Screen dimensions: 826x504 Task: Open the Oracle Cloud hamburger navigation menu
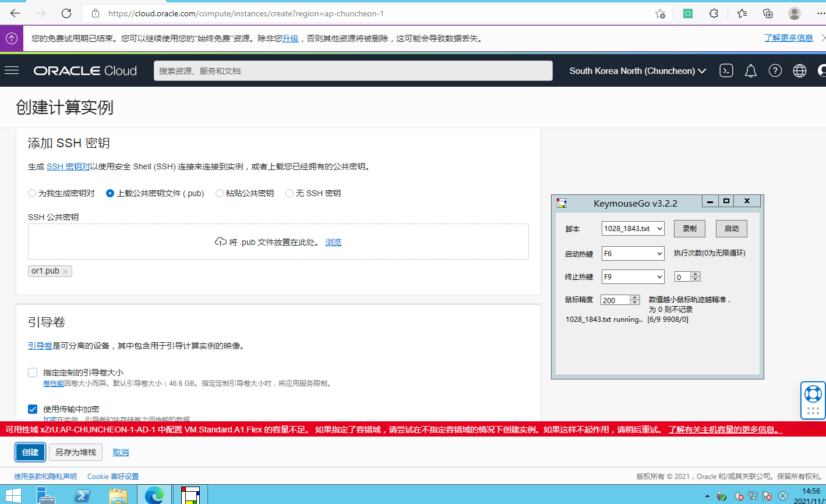(x=12, y=70)
